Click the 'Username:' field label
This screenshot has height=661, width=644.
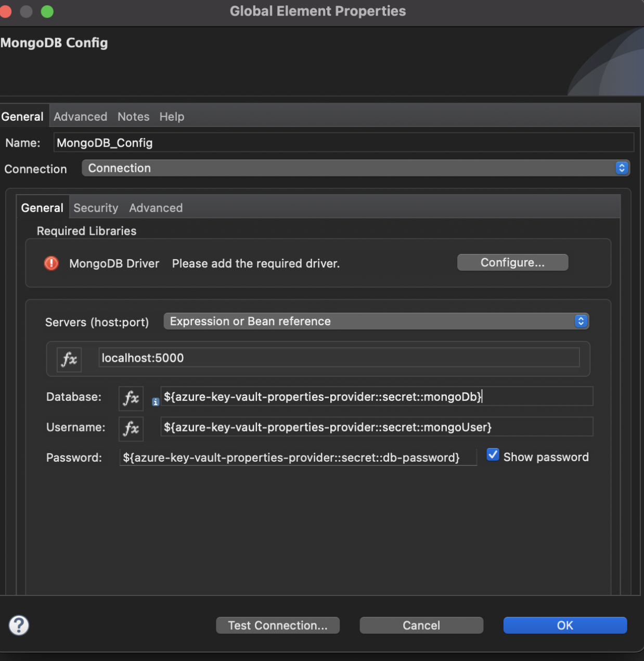pos(75,427)
